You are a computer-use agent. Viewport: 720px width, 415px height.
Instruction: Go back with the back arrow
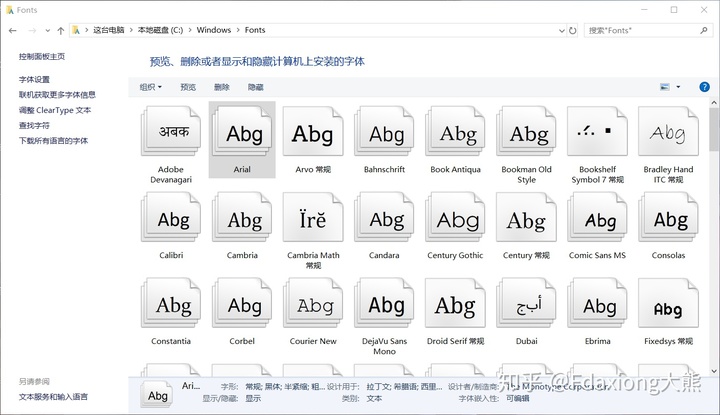tap(13, 30)
